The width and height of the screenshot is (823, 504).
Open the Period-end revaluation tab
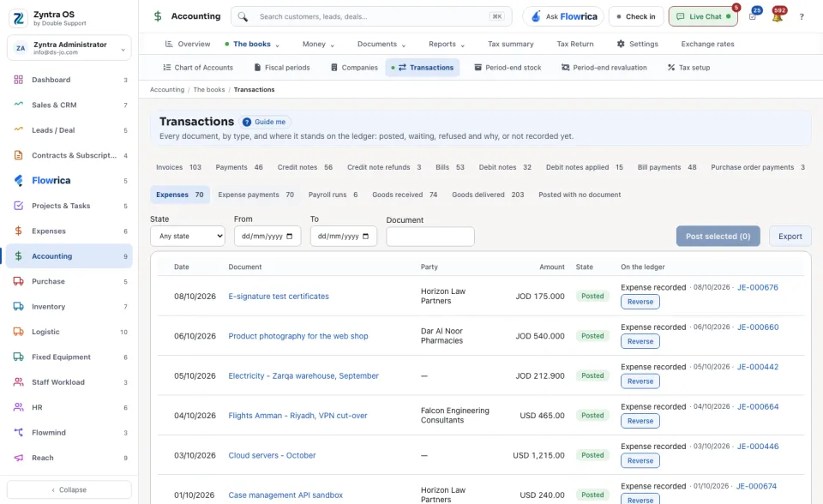point(604,68)
